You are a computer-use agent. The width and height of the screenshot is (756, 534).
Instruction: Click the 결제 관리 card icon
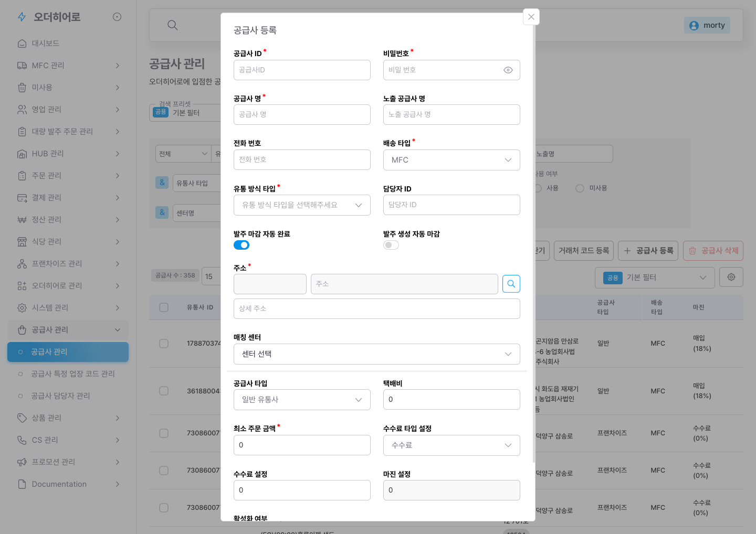[22, 198]
